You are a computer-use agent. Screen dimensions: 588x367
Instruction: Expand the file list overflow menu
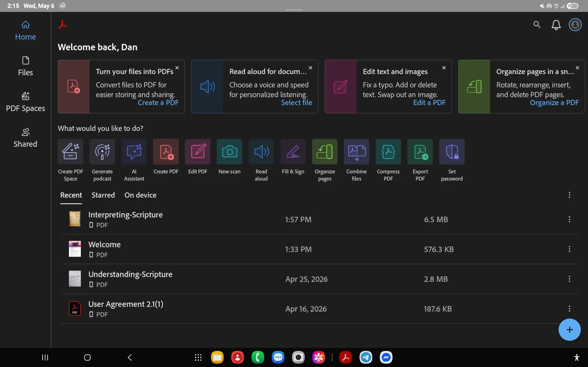569,195
